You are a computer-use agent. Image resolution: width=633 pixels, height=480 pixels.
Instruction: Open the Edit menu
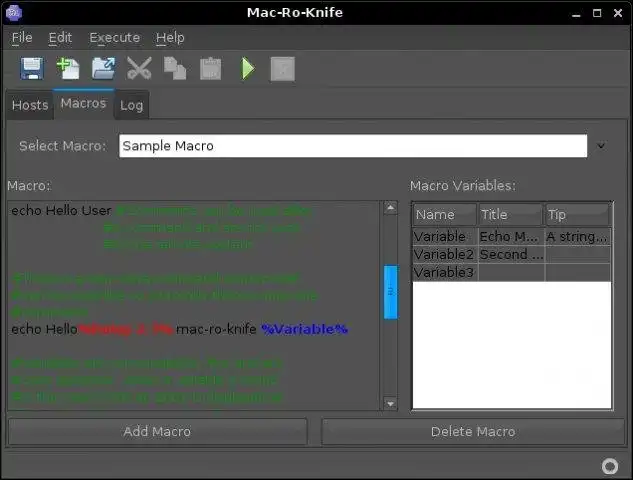[60, 38]
